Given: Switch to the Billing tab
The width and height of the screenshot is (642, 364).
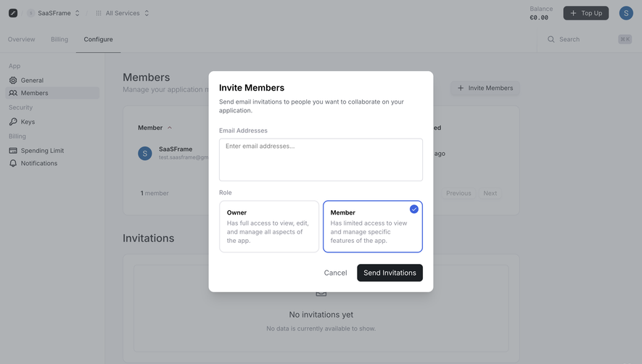Looking at the screenshot, I should pyautogui.click(x=59, y=39).
